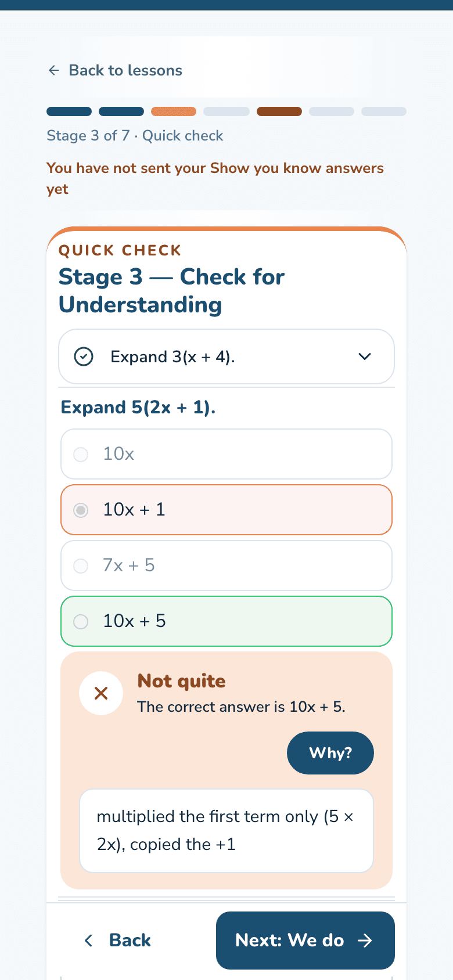
Task: Jump to the brown stage 5 segment
Action: 279,111
